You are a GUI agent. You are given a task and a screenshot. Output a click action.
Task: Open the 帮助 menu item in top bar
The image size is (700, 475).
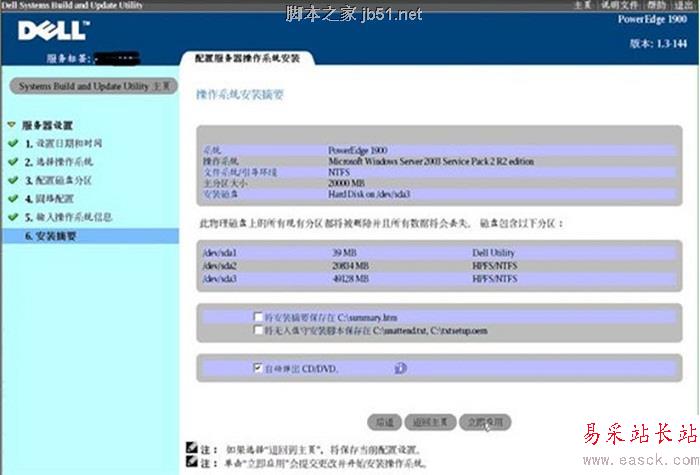tap(656, 5)
